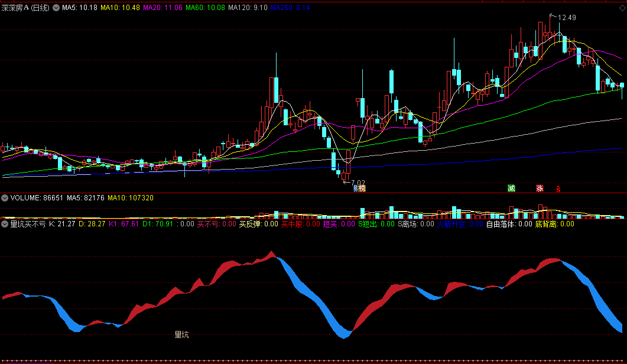The width and height of the screenshot is (627, 364).
Task: Click the blue 财 event marker icon
Action: [356, 188]
